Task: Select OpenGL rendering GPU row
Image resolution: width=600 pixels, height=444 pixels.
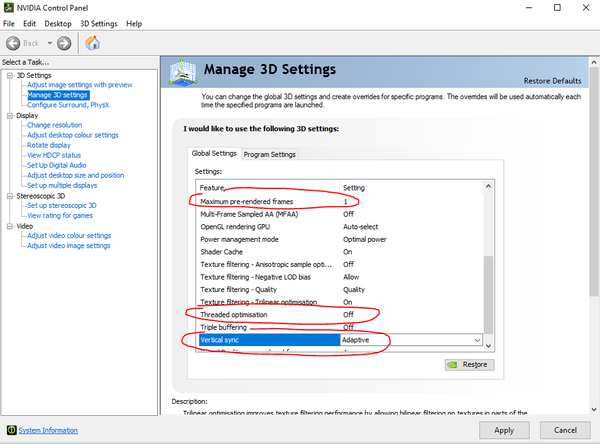Action: (339, 227)
